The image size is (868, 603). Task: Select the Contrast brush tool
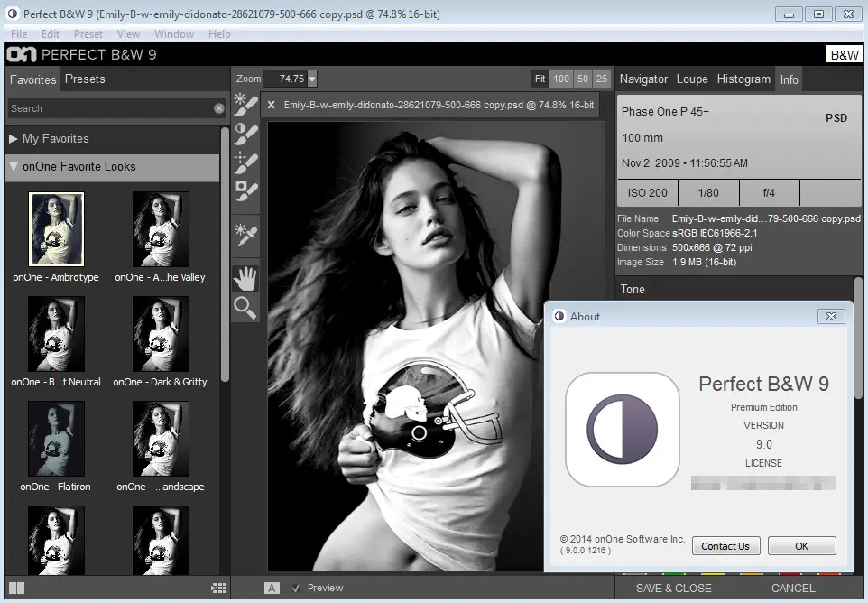245,134
